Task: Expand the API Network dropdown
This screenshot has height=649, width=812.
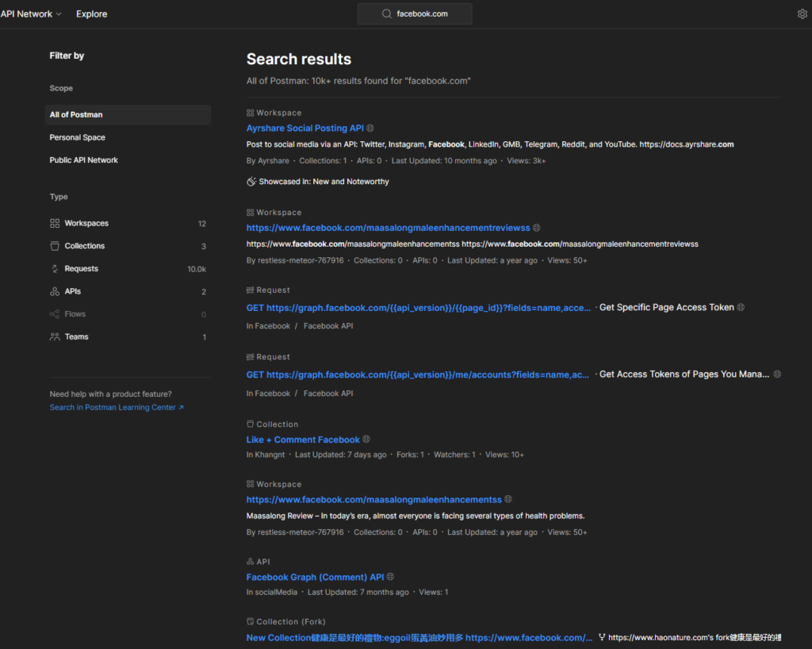Action: pos(31,14)
